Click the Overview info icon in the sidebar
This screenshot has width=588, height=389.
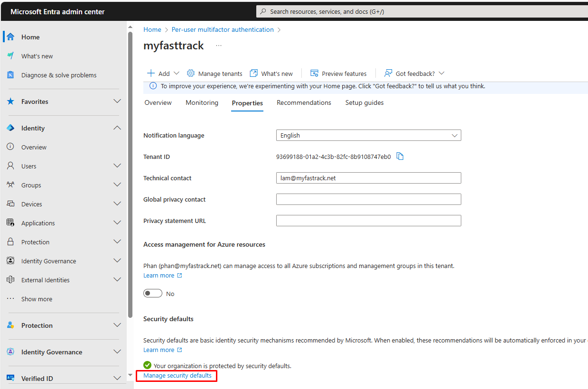(x=10, y=147)
